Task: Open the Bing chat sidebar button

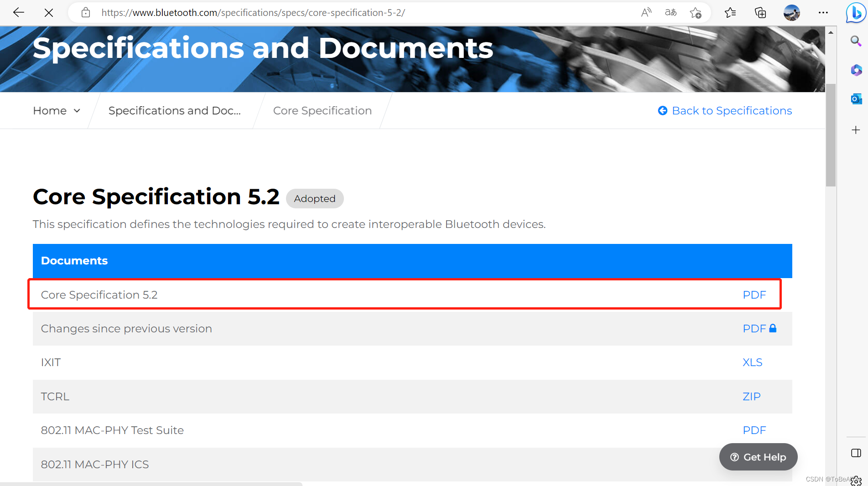Action: click(856, 13)
